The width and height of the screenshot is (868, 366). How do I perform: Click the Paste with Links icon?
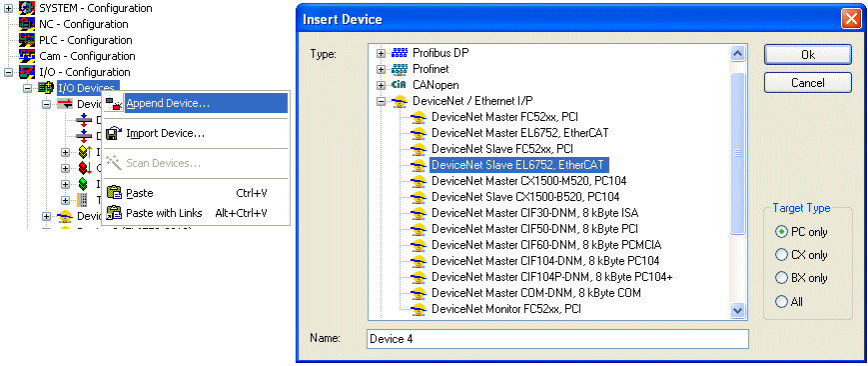[x=114, y=213]
